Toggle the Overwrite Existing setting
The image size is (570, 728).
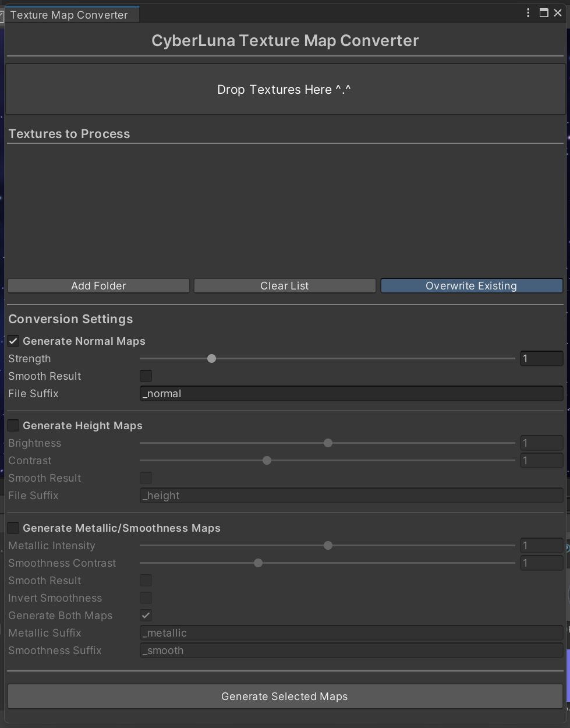pos(472,285)
